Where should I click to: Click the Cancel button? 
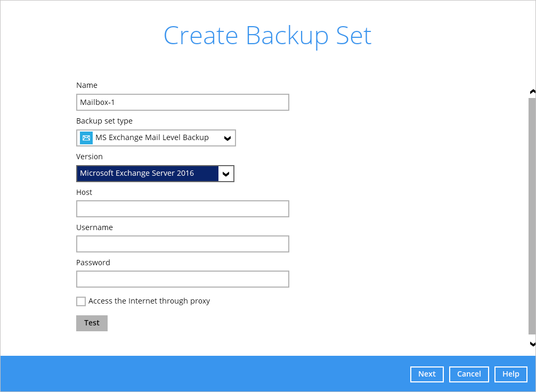pyautogui.click(x=469, y=374)
